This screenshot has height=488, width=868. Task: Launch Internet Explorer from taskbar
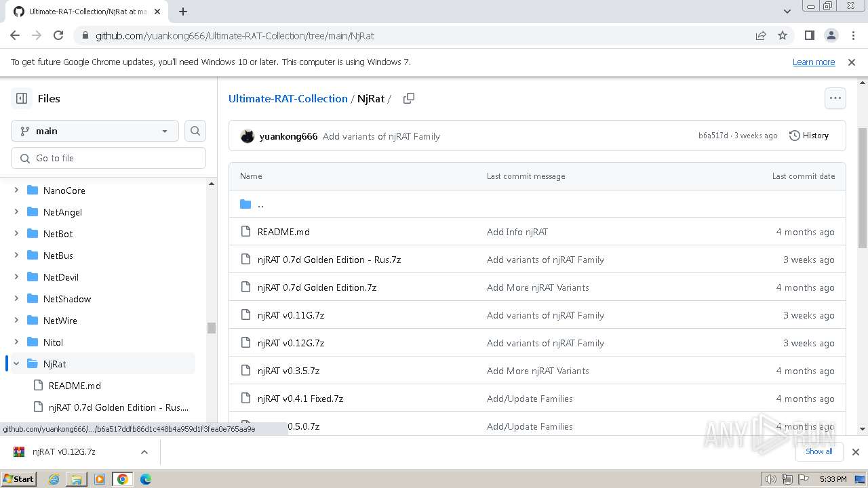click(x=54, y=479)
